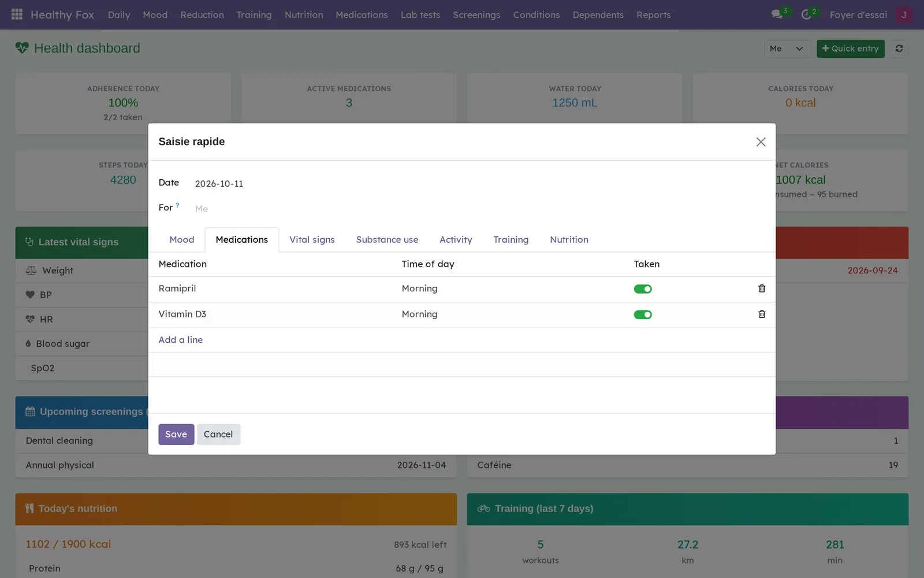Click the For field help question mark
The width and height of the screenshot is (924, 578).
177,205
